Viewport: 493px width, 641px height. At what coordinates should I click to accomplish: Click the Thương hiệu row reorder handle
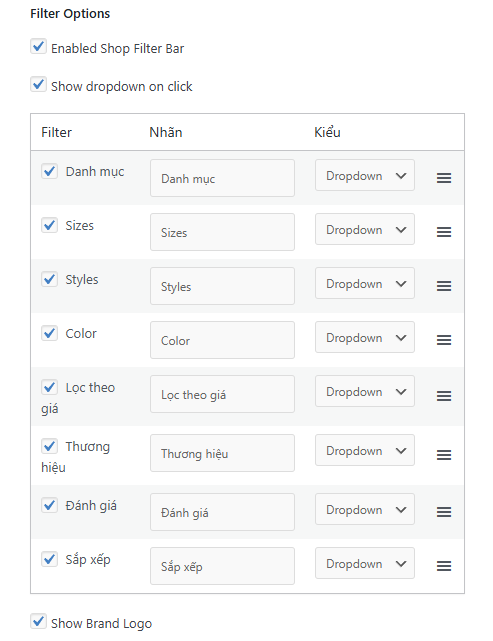(444, 455)
